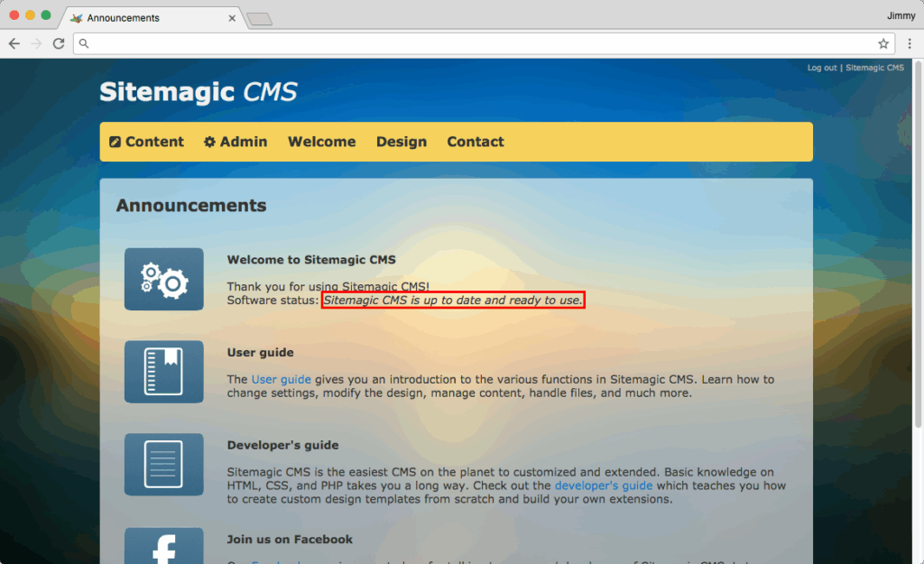
Task: Click the Announcements heading
Action: 191,206
